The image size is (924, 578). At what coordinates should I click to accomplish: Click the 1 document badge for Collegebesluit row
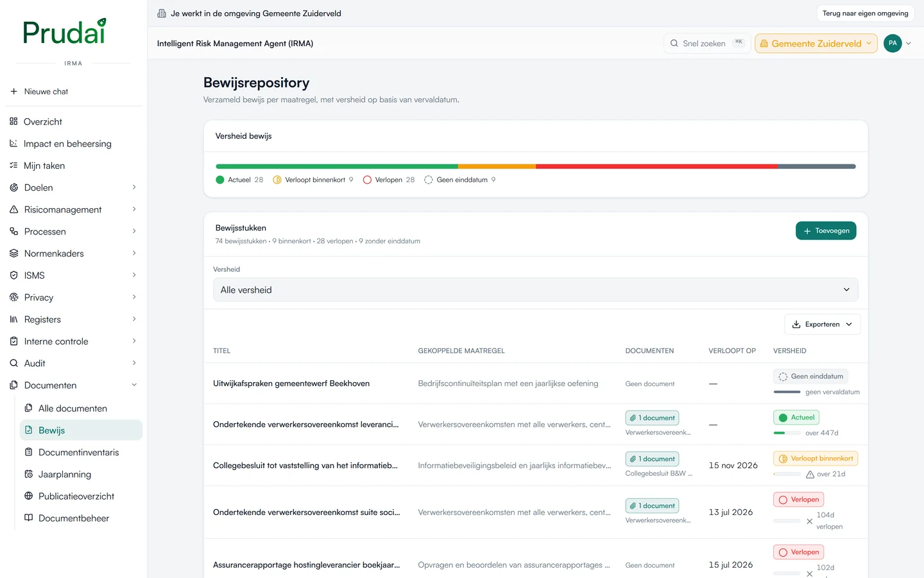(652, 459)
